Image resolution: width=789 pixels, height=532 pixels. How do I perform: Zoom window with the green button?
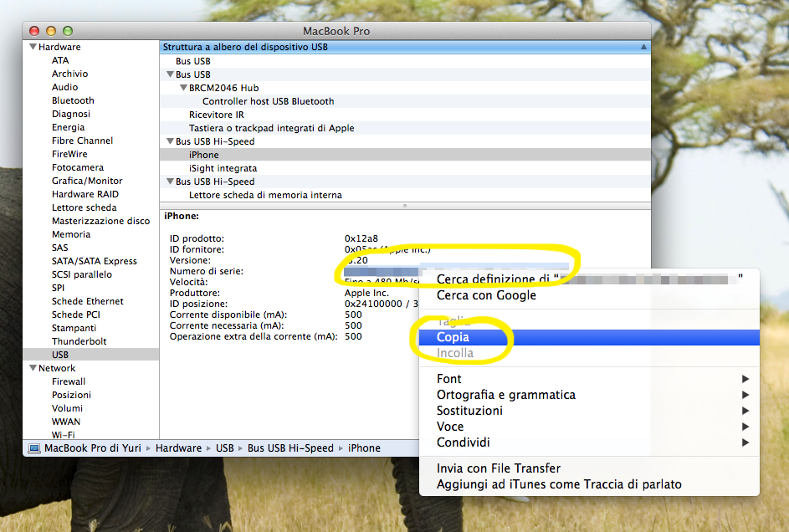coord(68,31)
